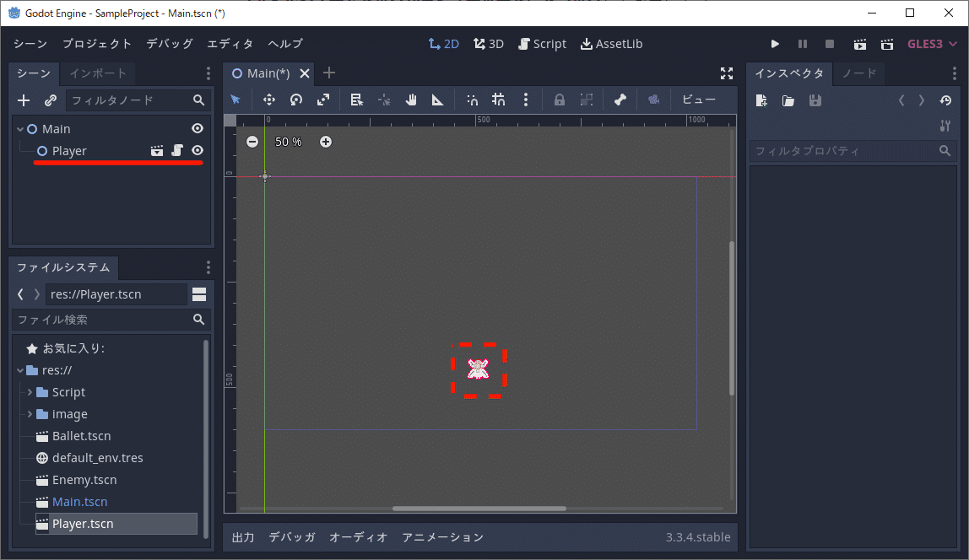The width and height of the screenshot is (969, 560).
Task: Instance a child scene with link icon
Action: [51, 100]
